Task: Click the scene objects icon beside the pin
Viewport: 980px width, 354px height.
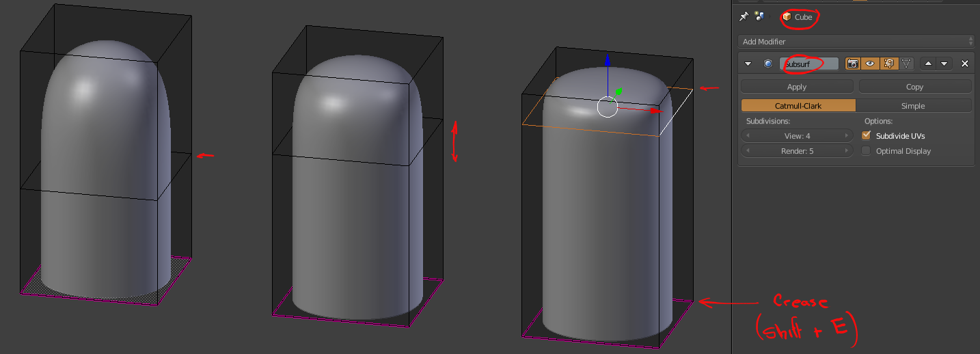Action: tap(759, 16)
